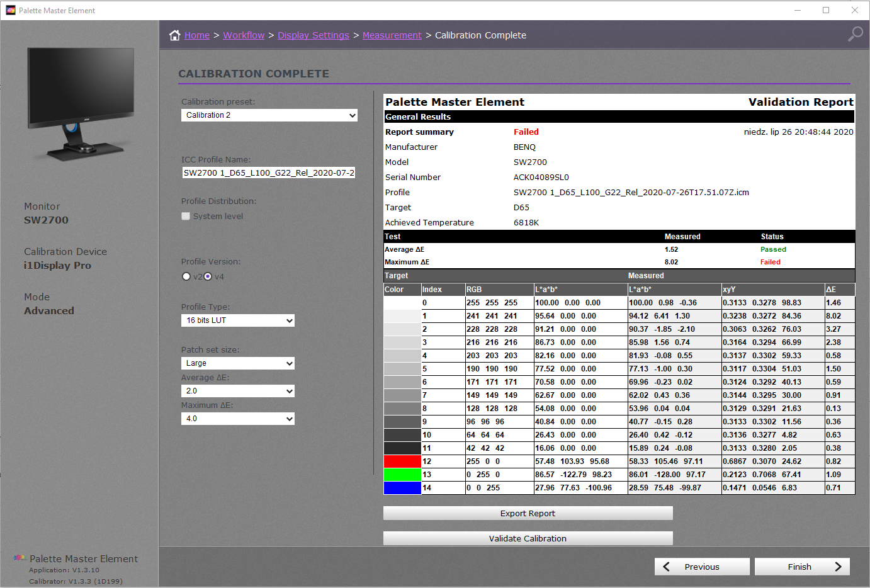Click the red color patch in the report
Screen dimensions: 870x588
[x=402, y=461]
